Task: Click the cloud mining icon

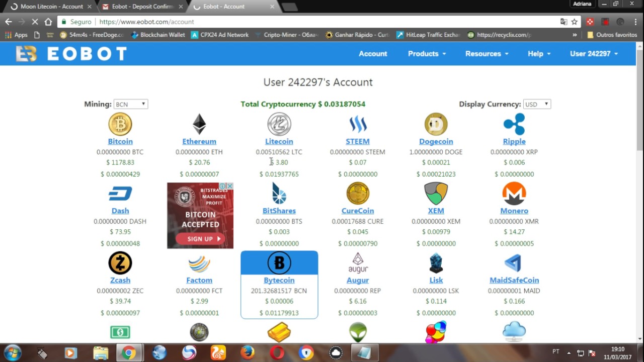Action: pyautogui.click(x=514, y=332)
